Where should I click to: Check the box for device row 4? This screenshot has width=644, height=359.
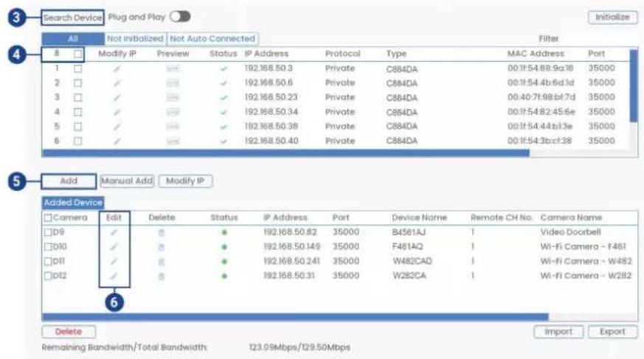coord(77,112)
